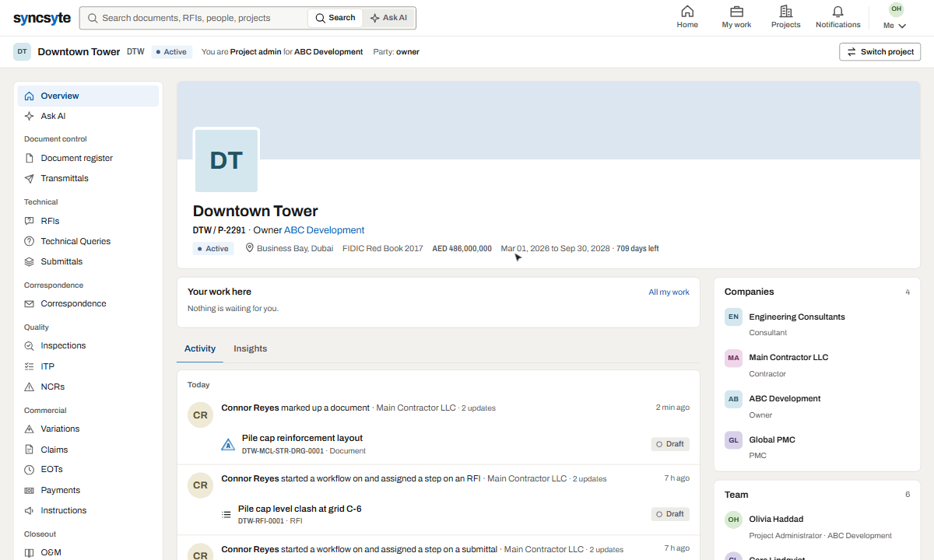Viewport: 934px width, 560px height.
Task: Select Submittals in the sidebar
Action: point(88,261)
